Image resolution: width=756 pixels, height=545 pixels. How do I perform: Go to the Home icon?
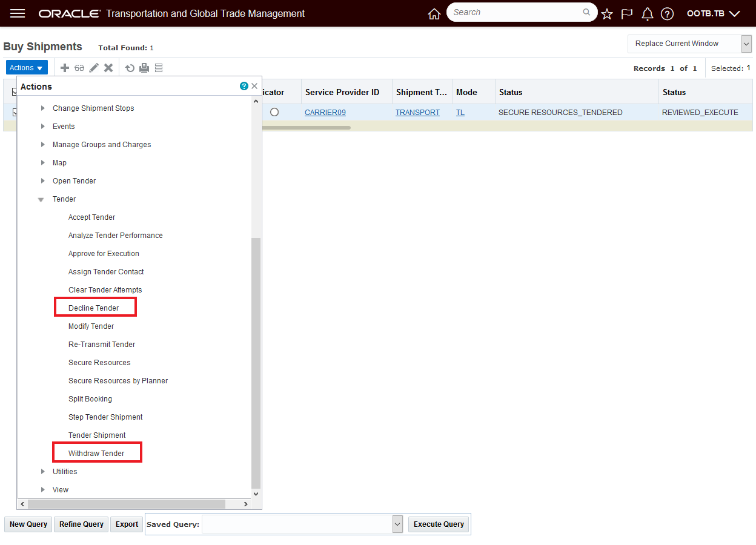(x=434, y=14)
